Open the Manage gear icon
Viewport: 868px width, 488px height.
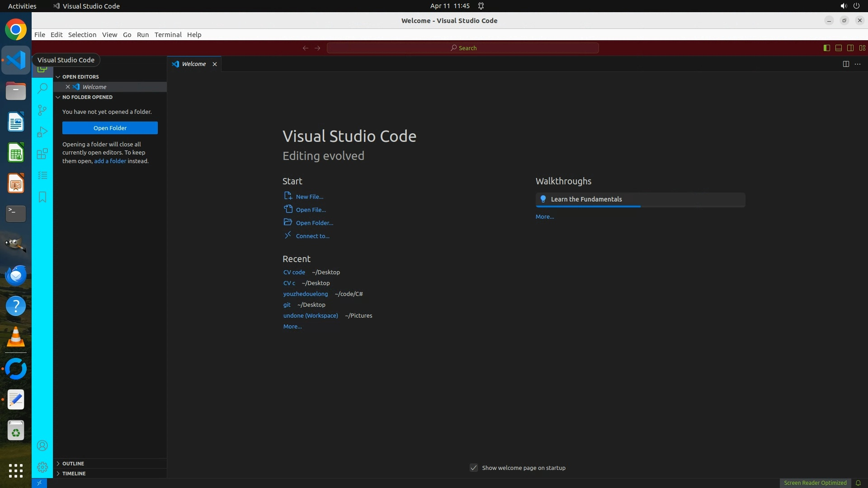pos(42,467)
